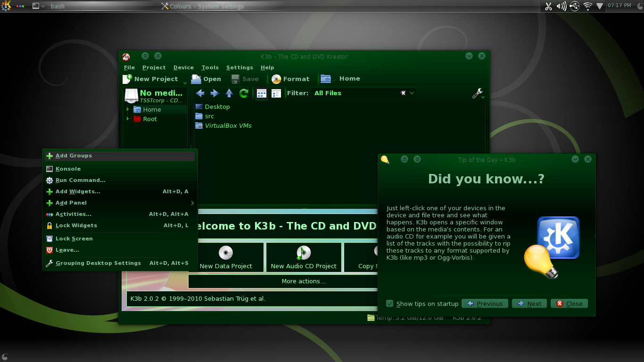
Task: Go back with the left arrow icon
Action: [200, 93]
